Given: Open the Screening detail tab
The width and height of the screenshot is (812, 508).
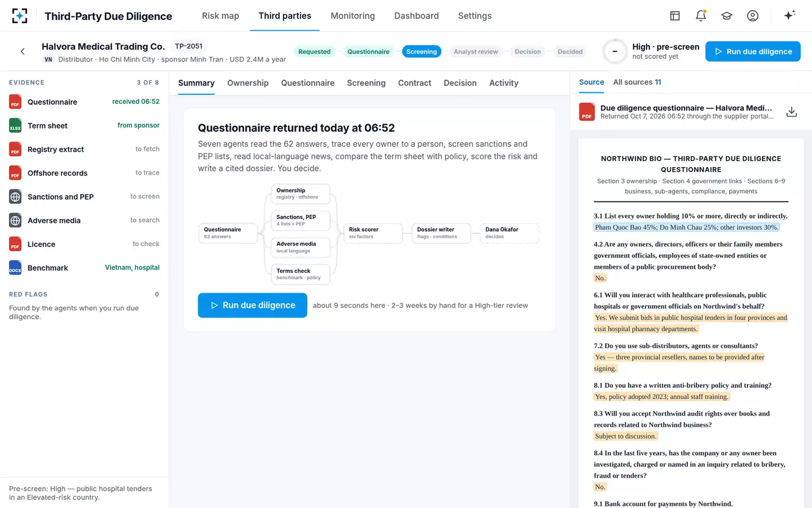Looking at the screenshot, I should (366, 83).
